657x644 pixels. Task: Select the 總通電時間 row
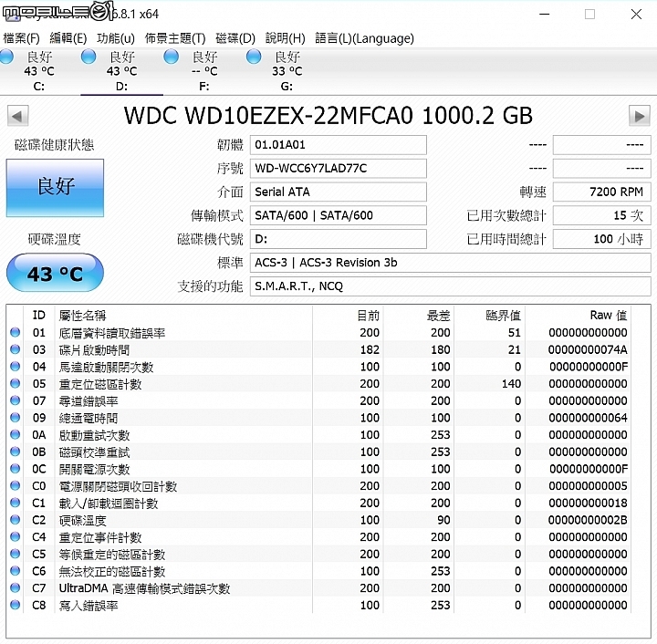click(x=319, y=418)
